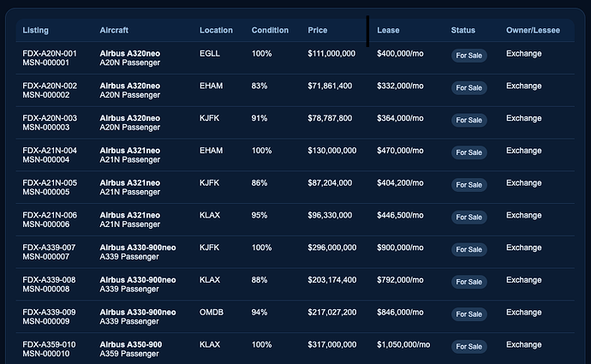Sort by the Aircraft column header
Viewport: 591px width, 364px height.
(x=114, y=30)
